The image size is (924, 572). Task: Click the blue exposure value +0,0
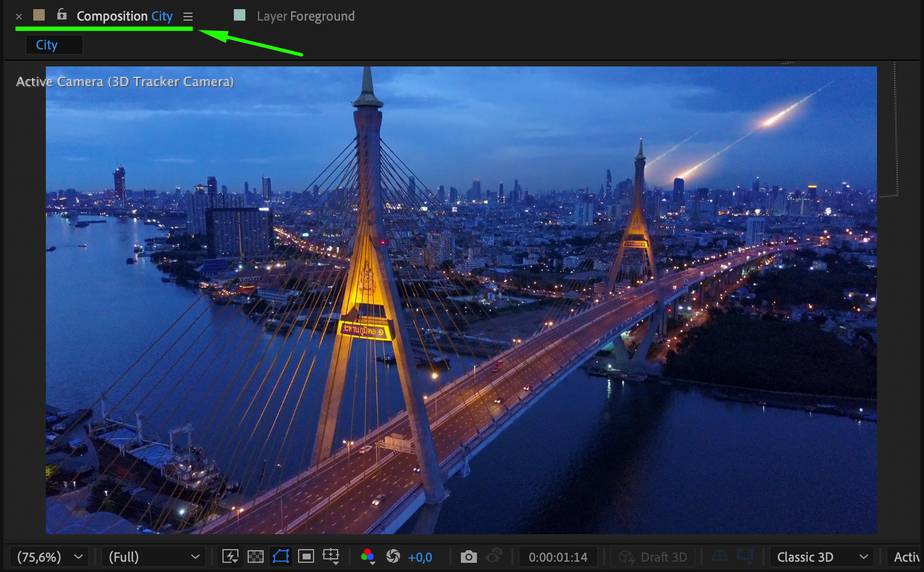pyautogui.click(x=420, y=557)
